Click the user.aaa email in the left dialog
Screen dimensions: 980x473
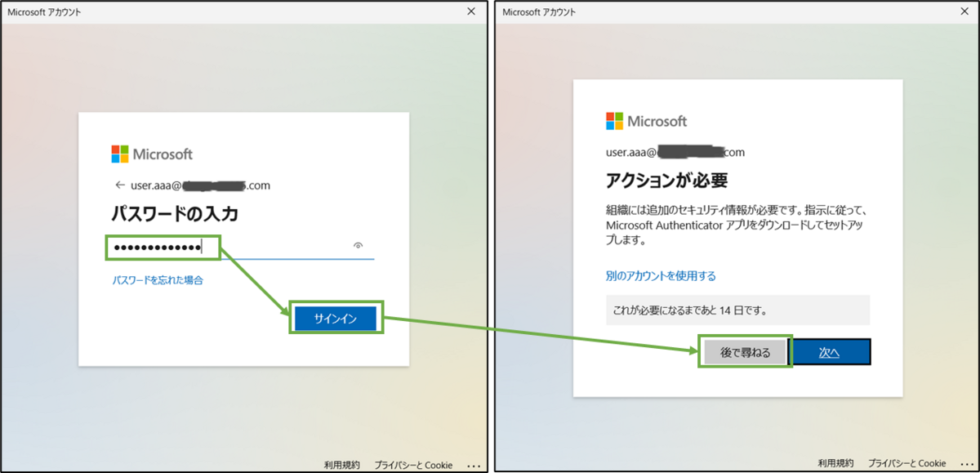click(x=200, y=185)
